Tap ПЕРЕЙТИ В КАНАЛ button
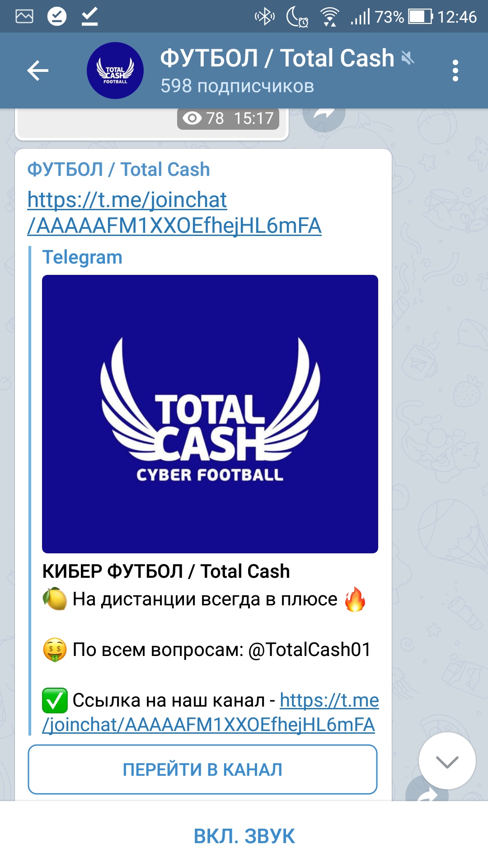The width and height of the screenshot is (488, 868). point(202,769)
